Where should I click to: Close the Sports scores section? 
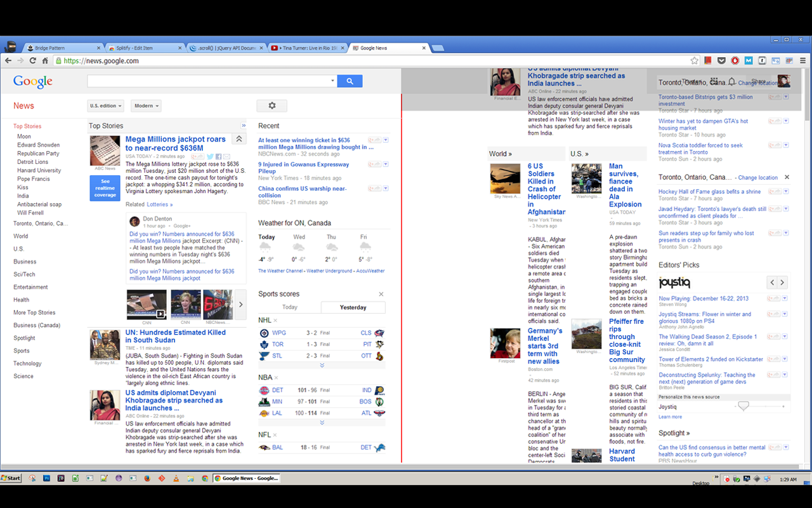381,294
